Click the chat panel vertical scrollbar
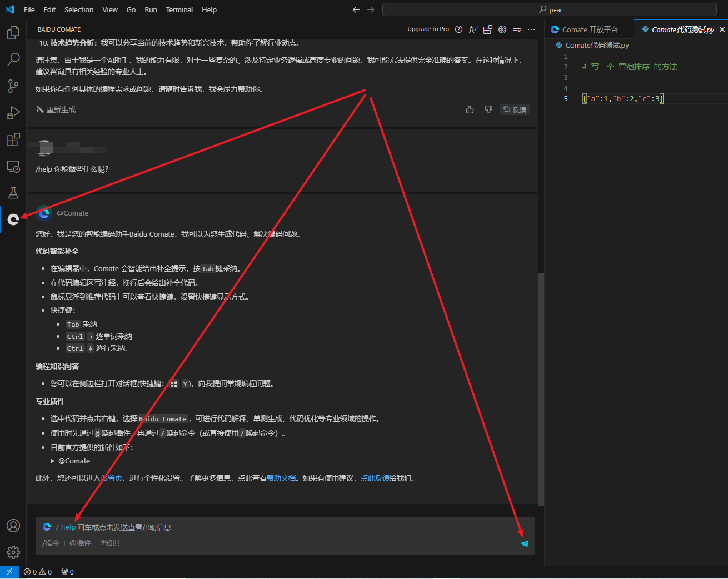Screen dimensions: 728x579 pyautogui.click(x=541, y=389)
